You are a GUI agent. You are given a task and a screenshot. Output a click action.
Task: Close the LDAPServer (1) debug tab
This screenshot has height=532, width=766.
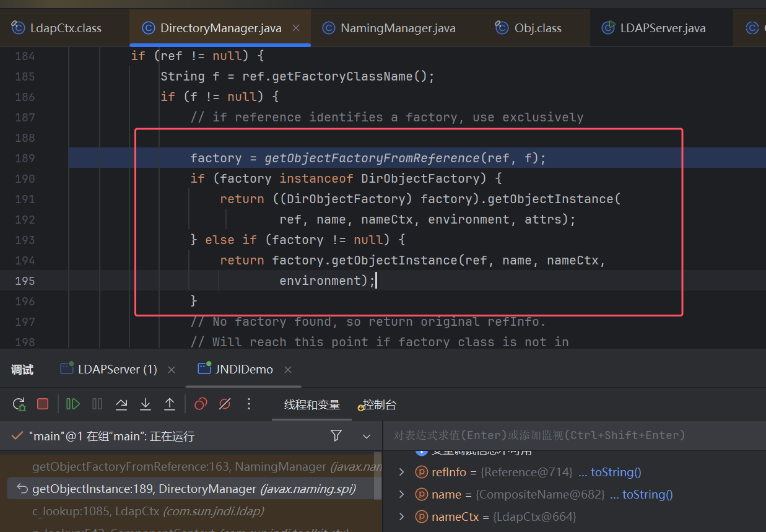point(172,370)
